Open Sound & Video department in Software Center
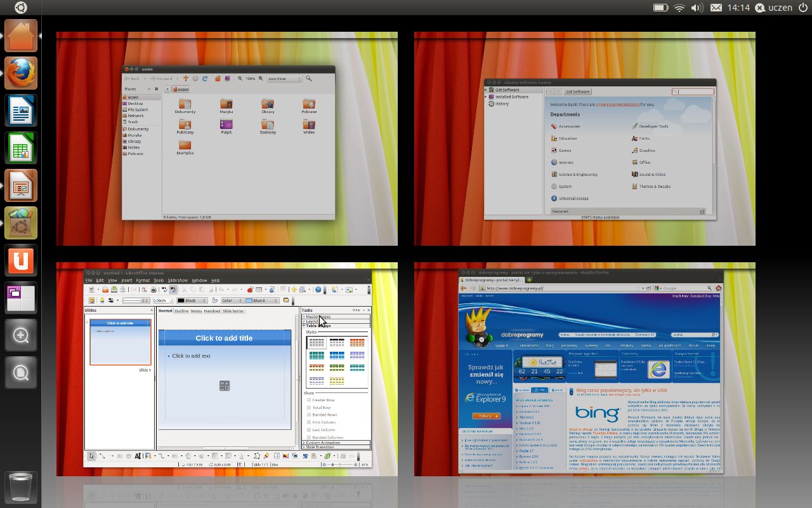This screenshot has height=508, width=812. tap(648, 174)
